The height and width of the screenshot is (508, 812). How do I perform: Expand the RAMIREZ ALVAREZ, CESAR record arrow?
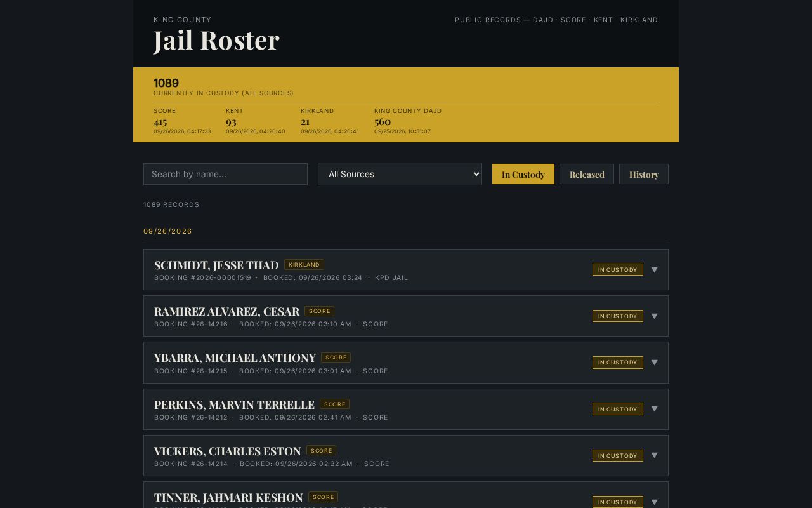[x=654, y=316]
